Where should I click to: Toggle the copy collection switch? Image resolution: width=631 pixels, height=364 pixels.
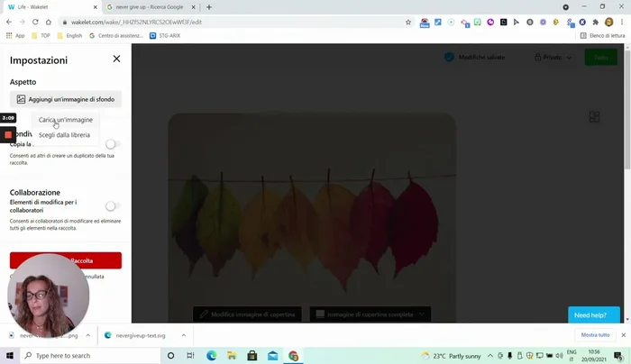(113, 144)
